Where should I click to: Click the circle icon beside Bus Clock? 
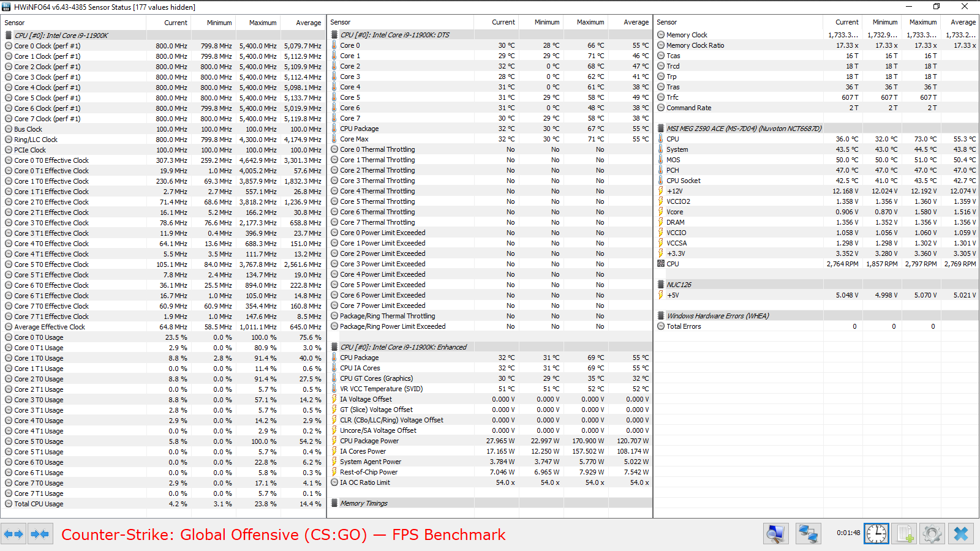9,129
